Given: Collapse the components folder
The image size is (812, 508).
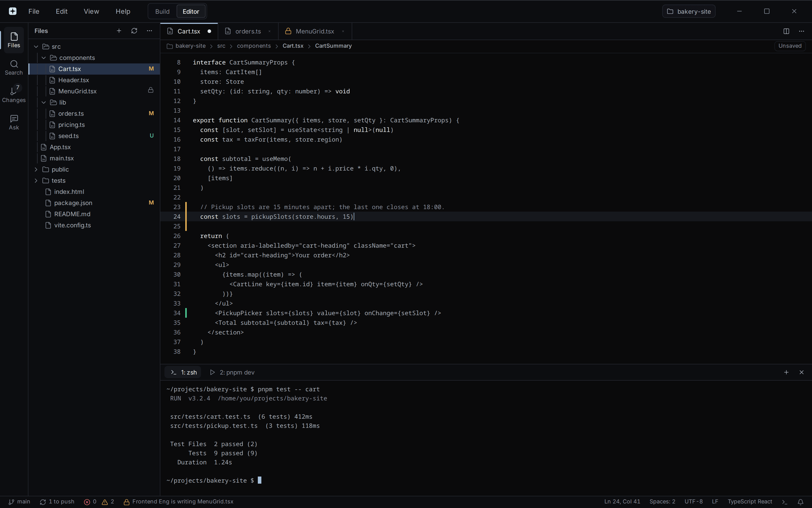Looking at the screenshot, I should tap(44, 58).
